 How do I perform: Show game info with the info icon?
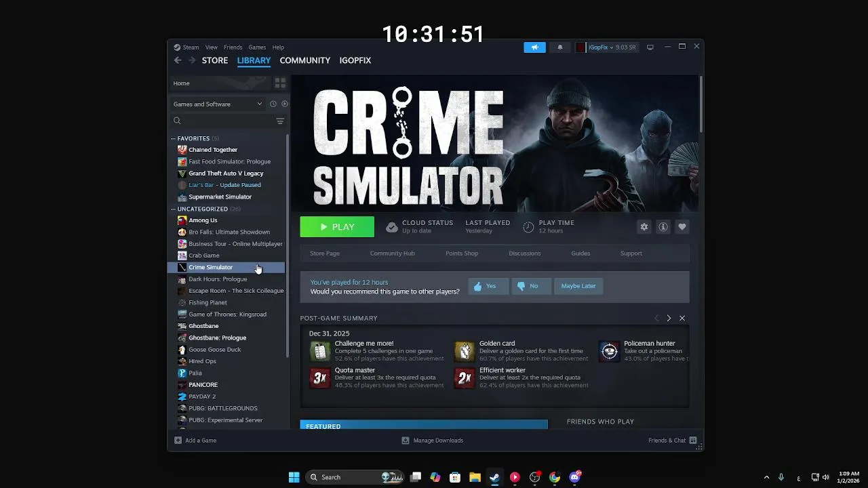pos(663,227)
